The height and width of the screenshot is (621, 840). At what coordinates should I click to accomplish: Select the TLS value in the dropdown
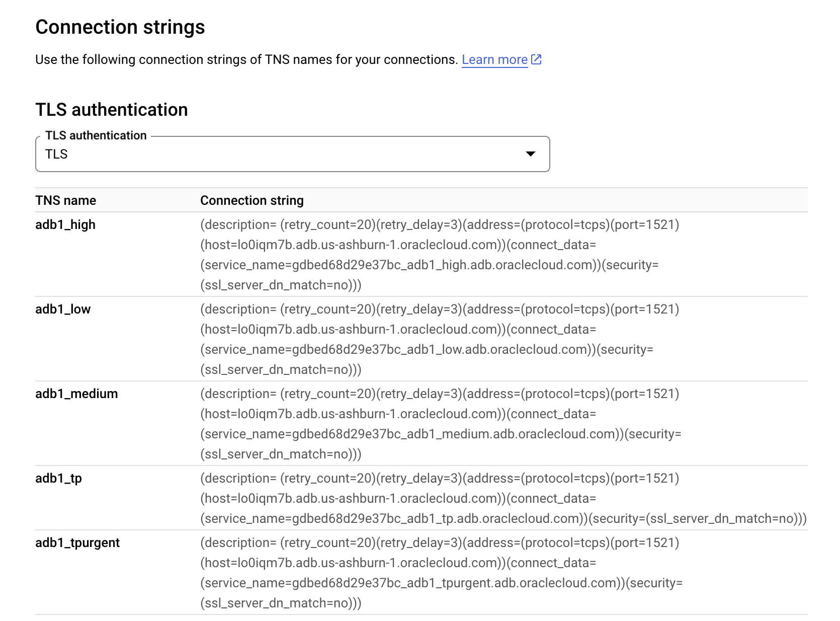pyautogui.click(x=56, y=154)
